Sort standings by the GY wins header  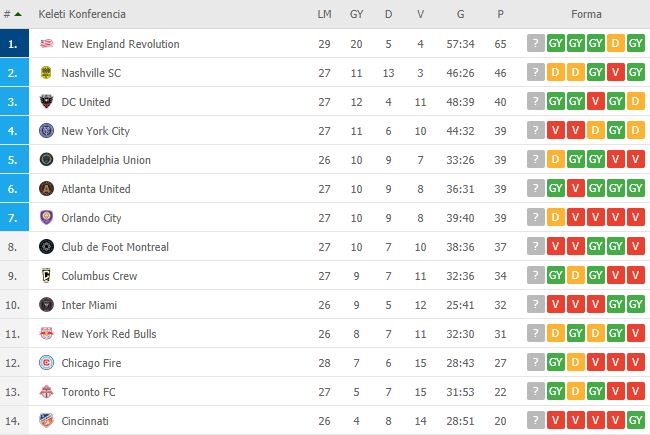pyautogui.click(x=356, y=15)
